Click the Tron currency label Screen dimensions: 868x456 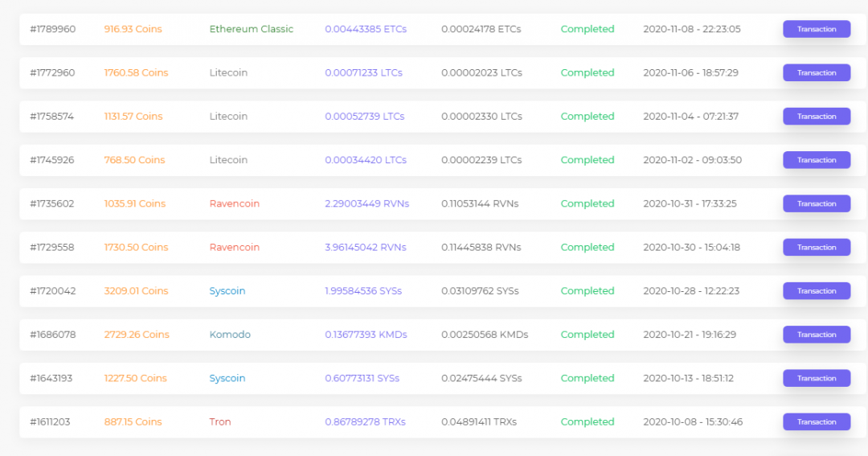[x=220, y=422]
